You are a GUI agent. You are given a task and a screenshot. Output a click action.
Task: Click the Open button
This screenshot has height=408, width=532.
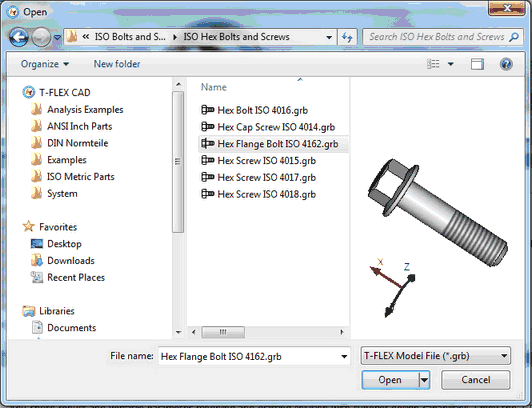tap(390, 380)
